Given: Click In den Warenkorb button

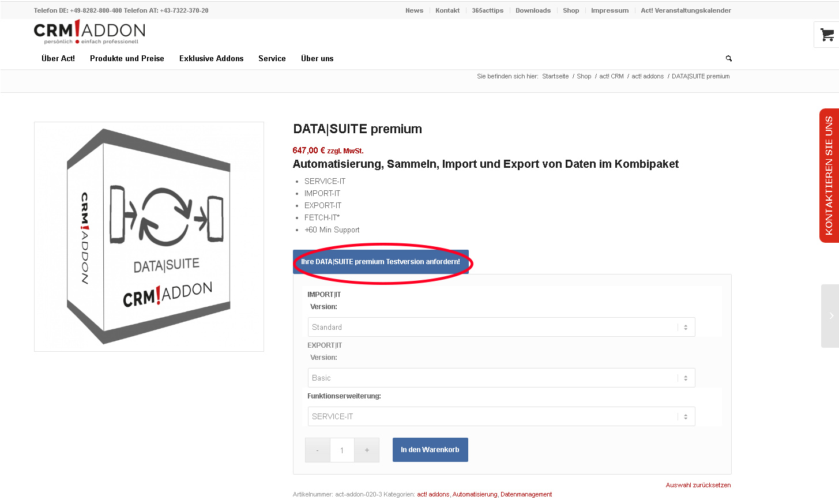Looking at the screenshot, I should point(430,450).
